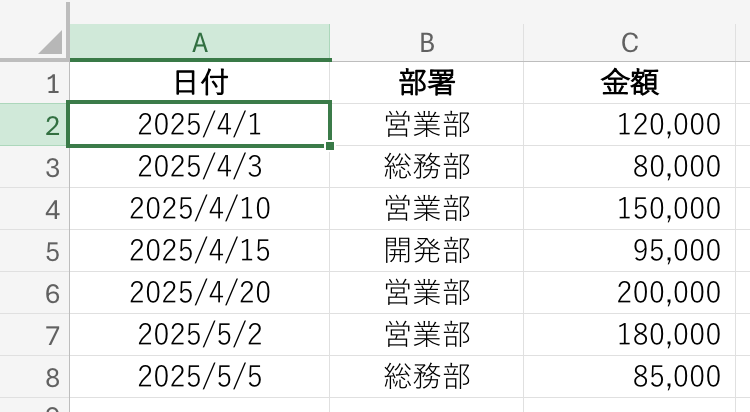Select the 開発部 cell
The height and width of the screenshot is (412, 750).
click(x=427, y=250)
